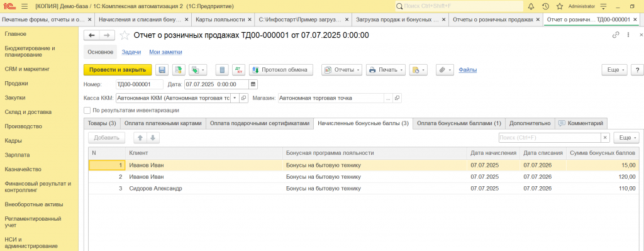Open favorites star in title bar
The width and height of the screenshot is (644, 251).
coord(559,6)
